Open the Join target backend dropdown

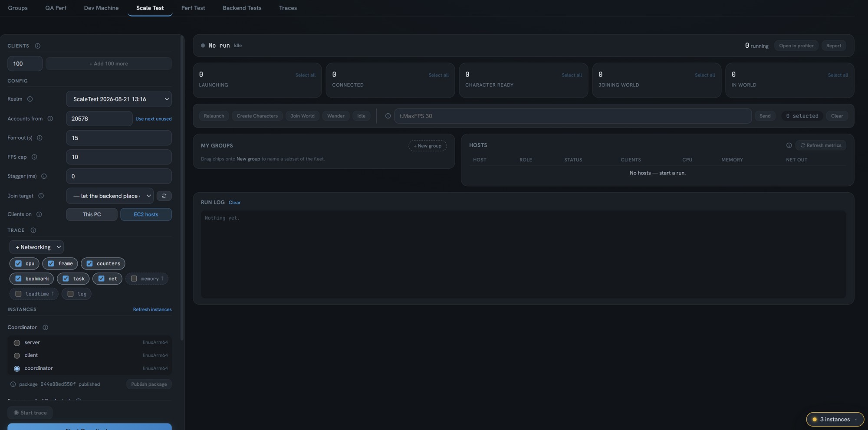[110, 196]
